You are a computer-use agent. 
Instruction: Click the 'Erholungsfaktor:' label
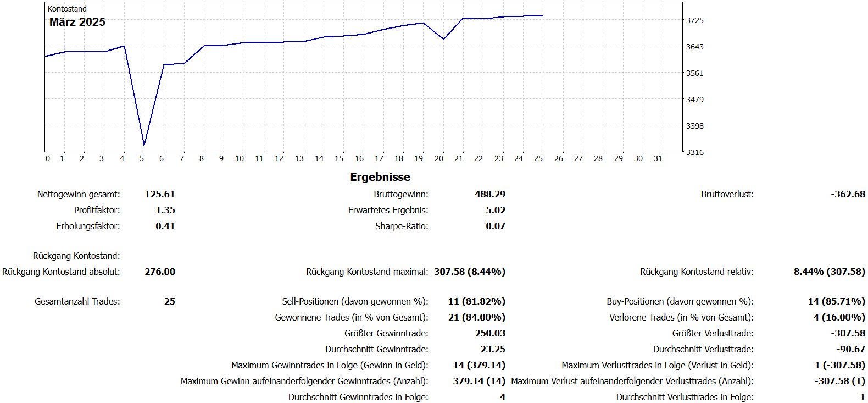point(88,226)
